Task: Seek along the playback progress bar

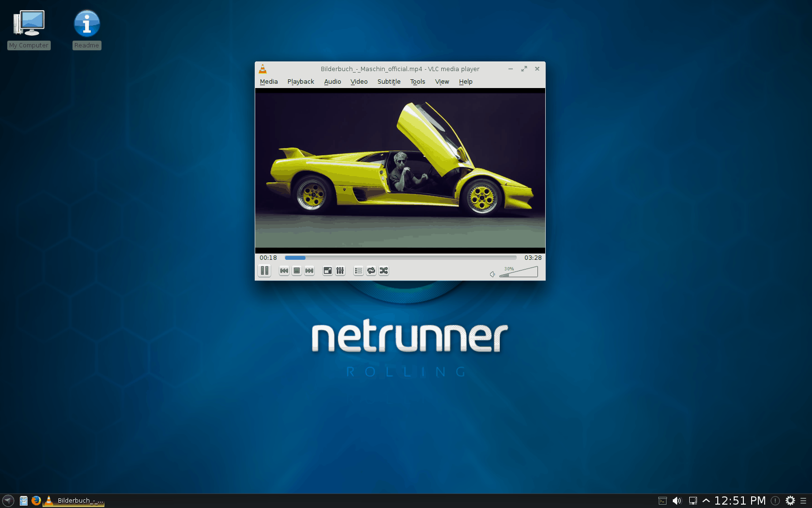Action: (x=401, y=258)
